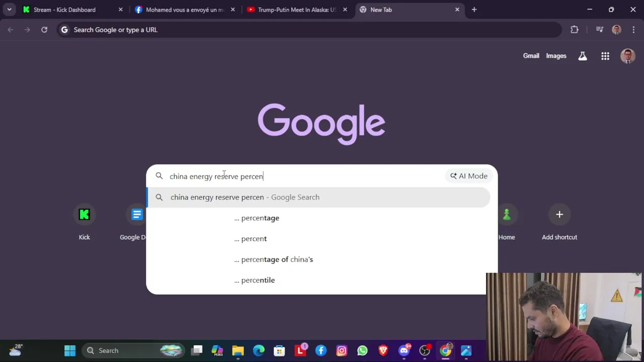Click the taskbar Search box
Image resolution: width=644 pixels, height=362 pixels.
[x=134, y=350]
